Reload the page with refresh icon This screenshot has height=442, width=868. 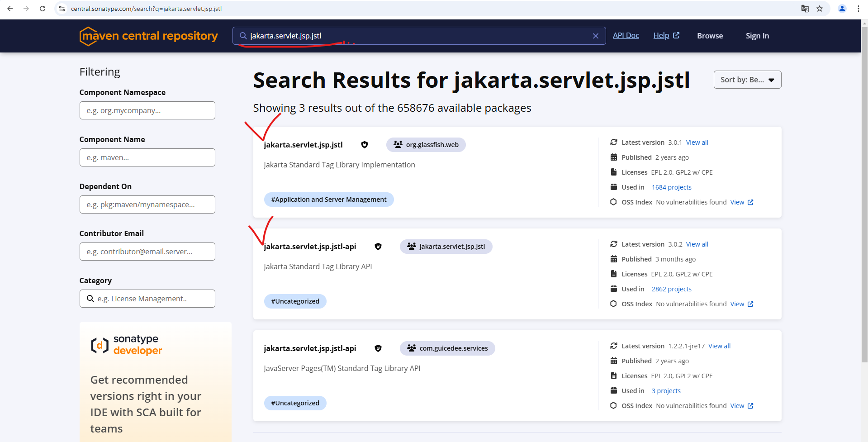click(43, 9)
